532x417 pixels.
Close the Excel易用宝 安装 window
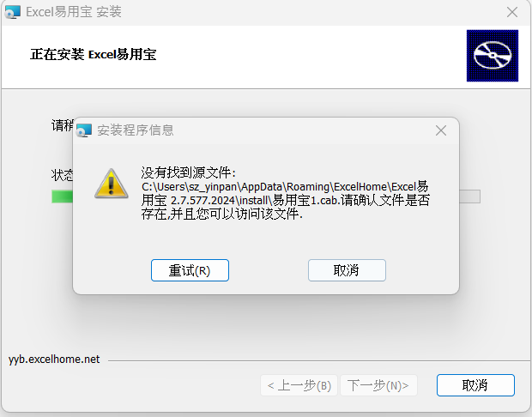(x=512, y=12)
